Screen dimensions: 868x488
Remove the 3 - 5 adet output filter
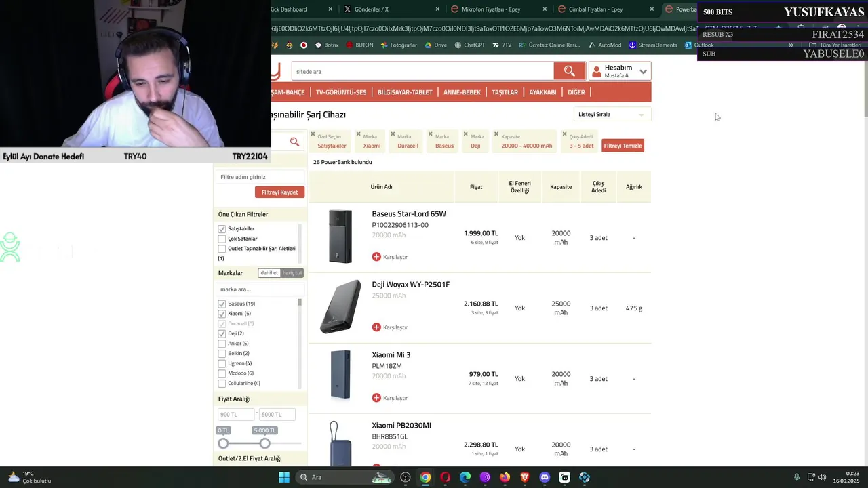(x=564, y=134)
